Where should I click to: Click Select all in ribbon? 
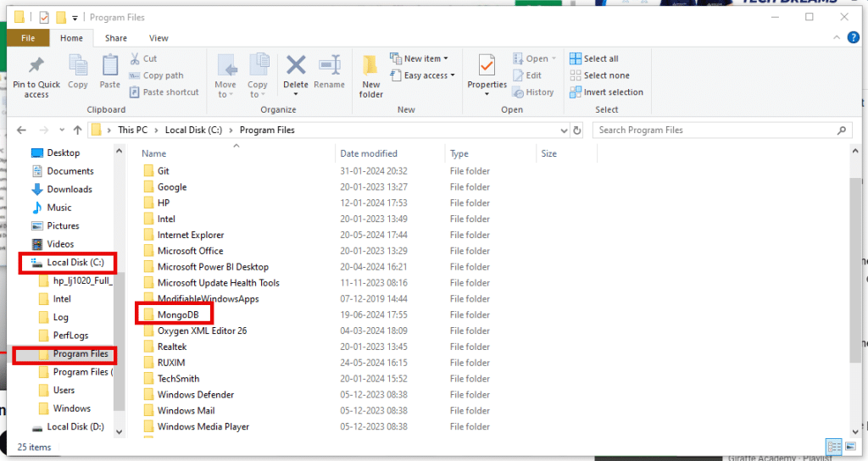[600, 58]
